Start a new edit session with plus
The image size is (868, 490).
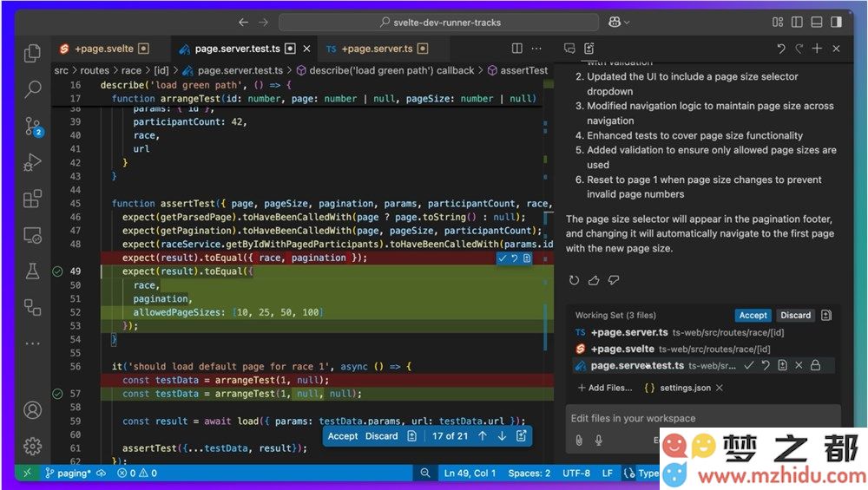817,49
